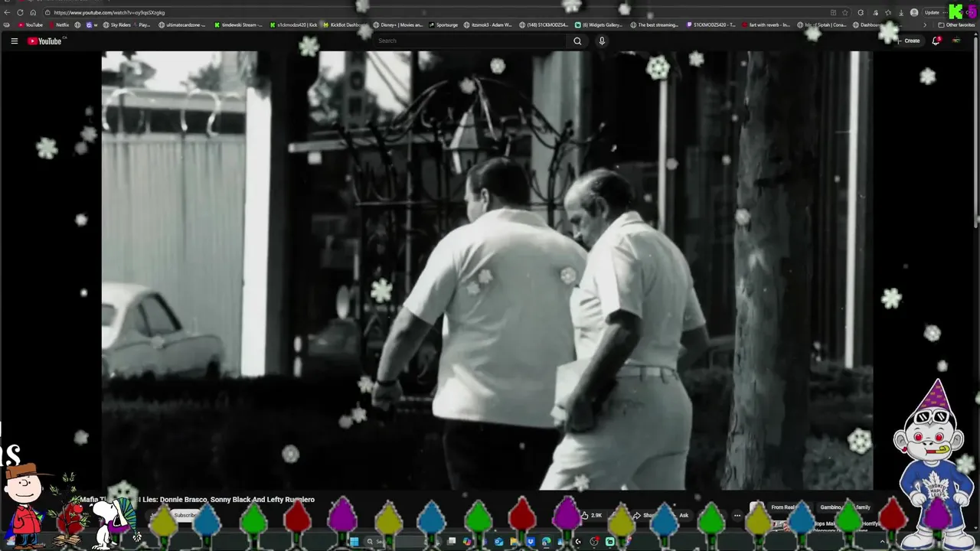Open the best streaming bookmark
The height and width of the screenshot is (551, 980).
coord(655,24)
